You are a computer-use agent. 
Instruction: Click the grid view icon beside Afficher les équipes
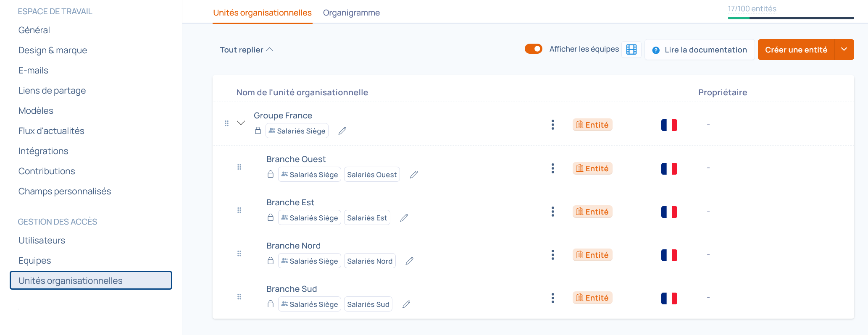[x=631, y=50]
